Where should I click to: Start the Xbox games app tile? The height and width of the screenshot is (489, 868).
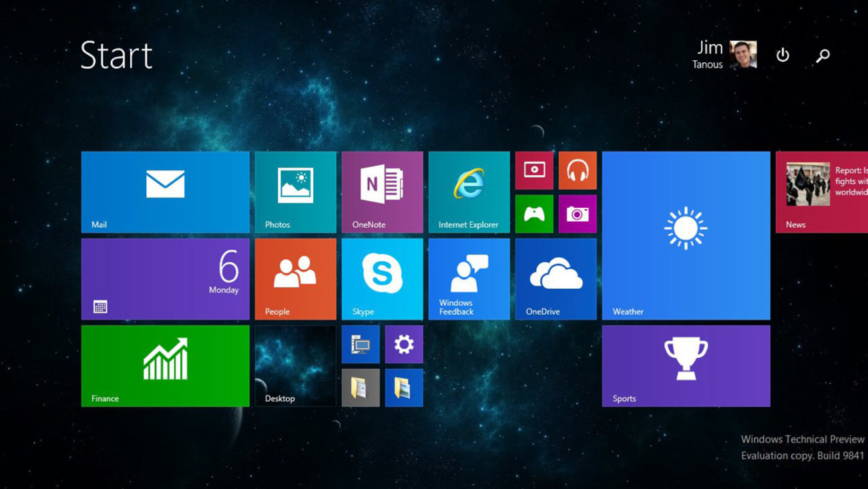[x=534, y=214]
